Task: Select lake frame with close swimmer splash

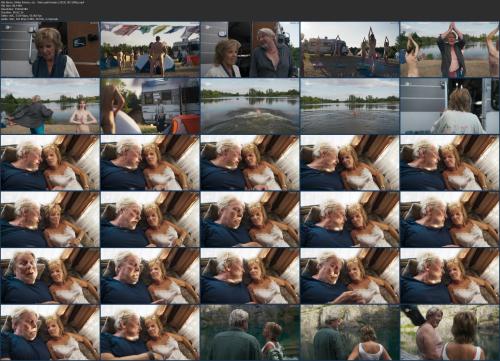Action: tap(250, 106)
